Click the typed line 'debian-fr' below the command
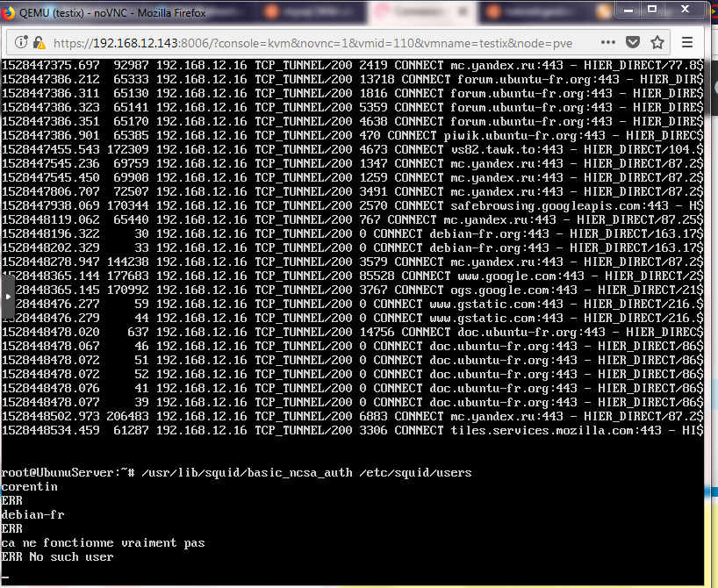 [33, 515]
